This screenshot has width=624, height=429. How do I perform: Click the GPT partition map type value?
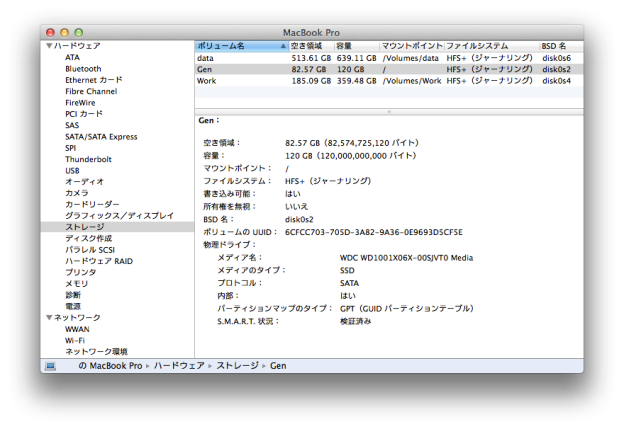[407, 308]
